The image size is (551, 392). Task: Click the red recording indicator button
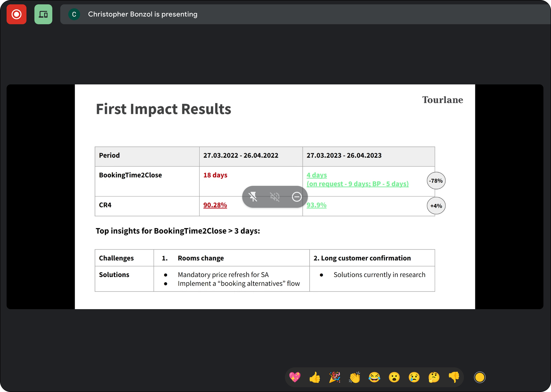(x=16, y=14)
